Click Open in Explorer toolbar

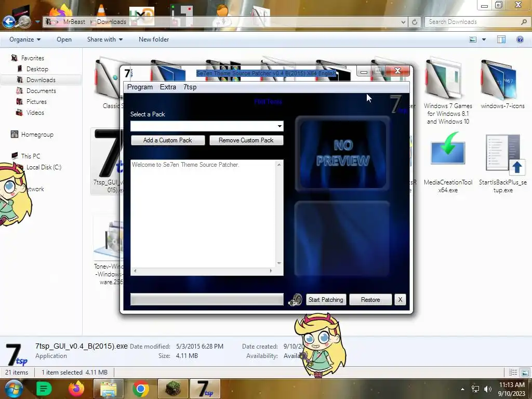(x=64, y=39)
